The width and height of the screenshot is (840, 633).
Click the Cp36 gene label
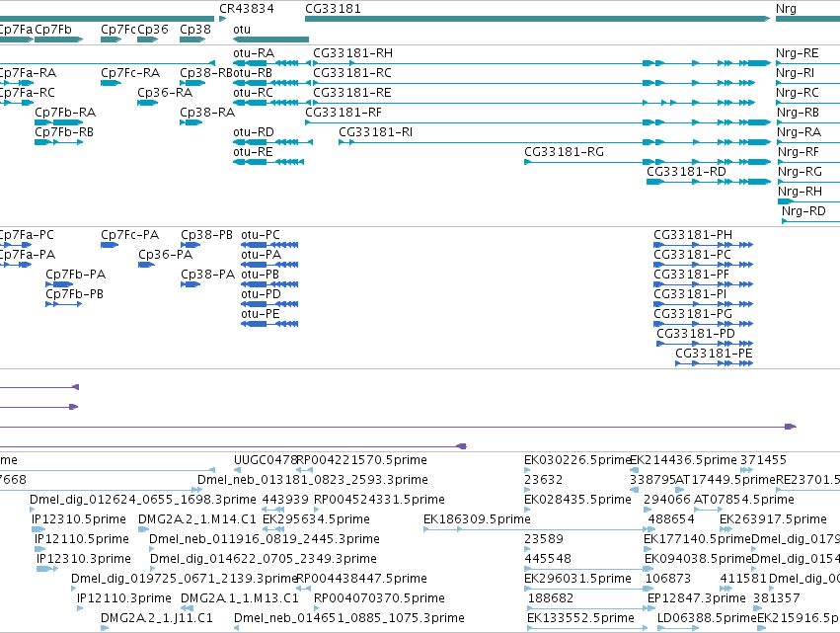pyautogui.click(x=153, y=30)
